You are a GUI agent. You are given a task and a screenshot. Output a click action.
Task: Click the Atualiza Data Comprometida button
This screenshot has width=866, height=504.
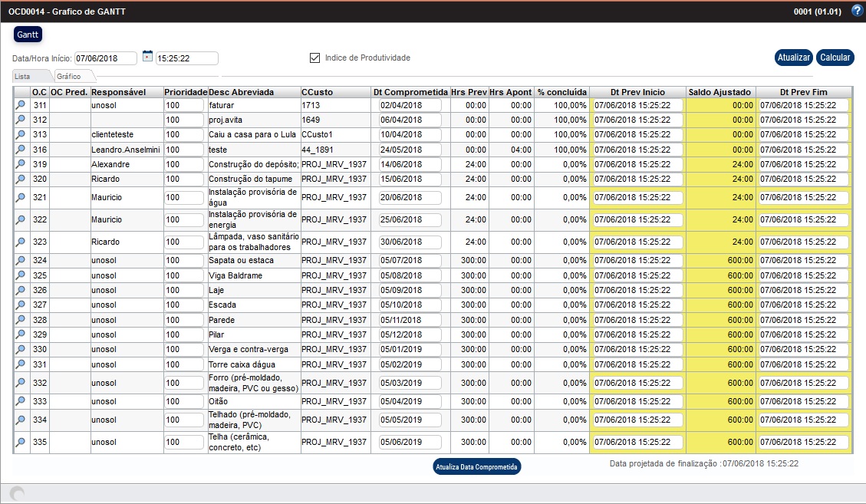(x=476, y=466)
